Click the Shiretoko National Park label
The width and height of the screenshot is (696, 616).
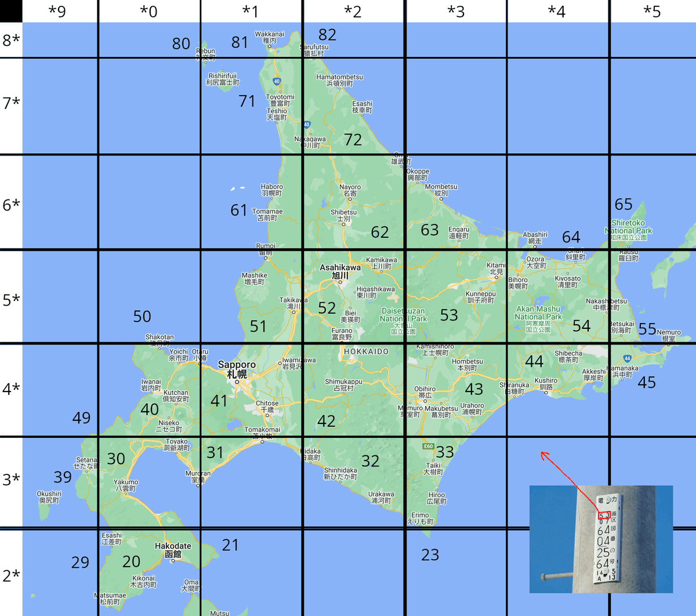coord(628,230)
